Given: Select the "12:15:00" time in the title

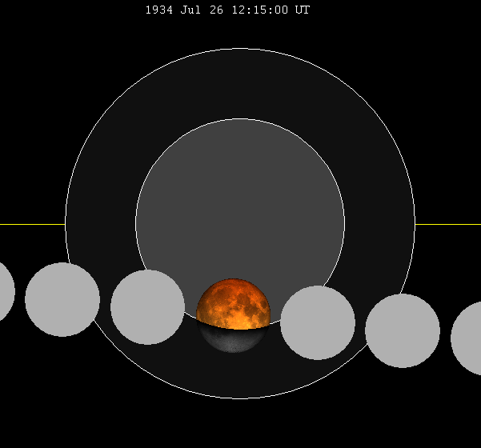Looking at the screenshot, I should pos(256,10).
